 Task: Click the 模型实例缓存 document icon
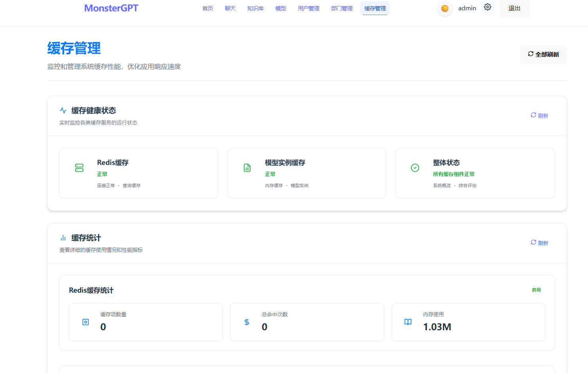click(x=247, y=168)
